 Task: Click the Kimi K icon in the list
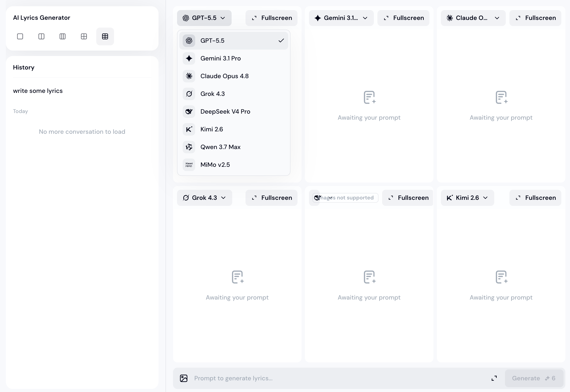(x=189, y=129)
